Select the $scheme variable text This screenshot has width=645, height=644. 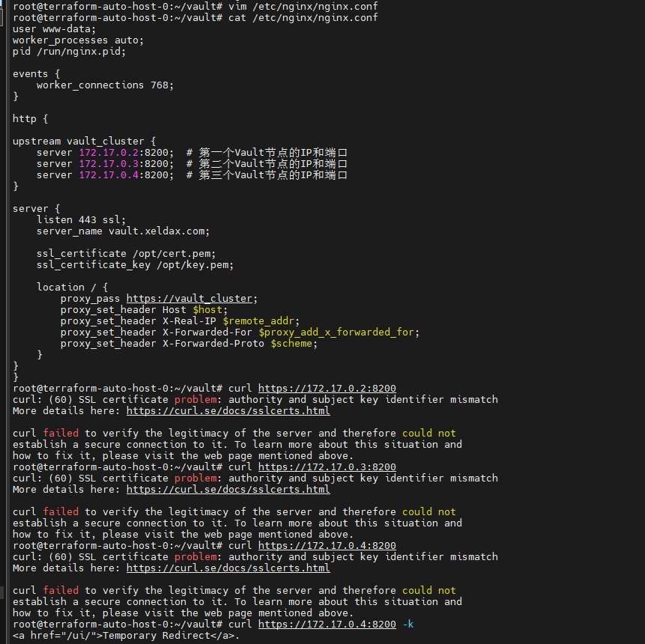[x=291, y=344]
